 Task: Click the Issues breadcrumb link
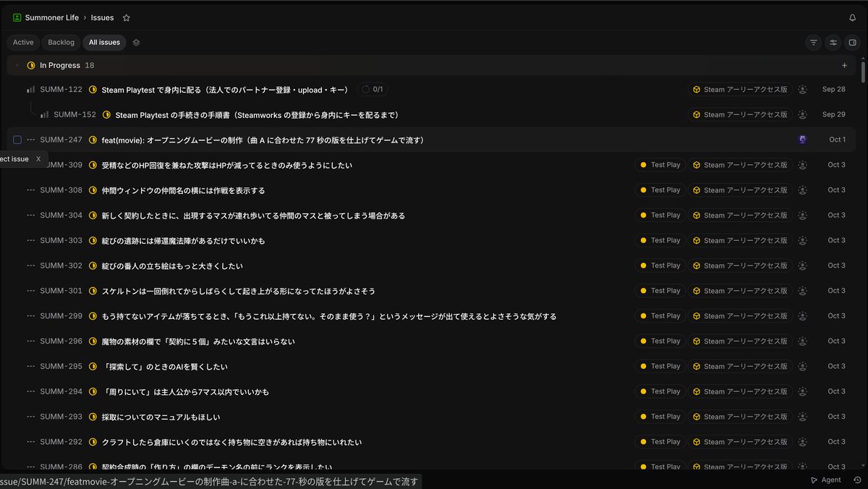click(102, 17)
